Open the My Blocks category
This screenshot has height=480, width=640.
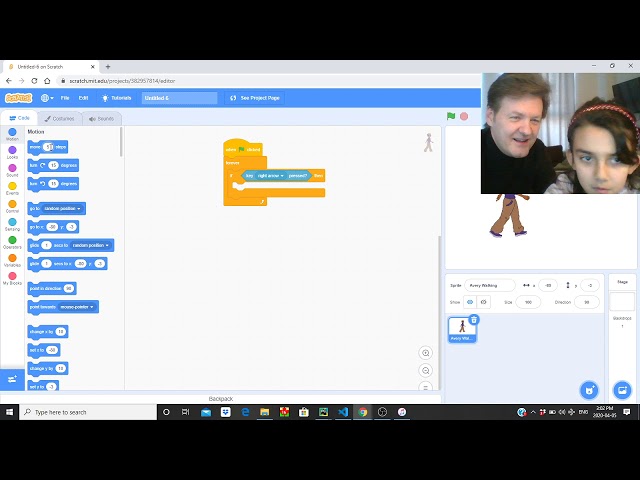(x=12, y=278)
